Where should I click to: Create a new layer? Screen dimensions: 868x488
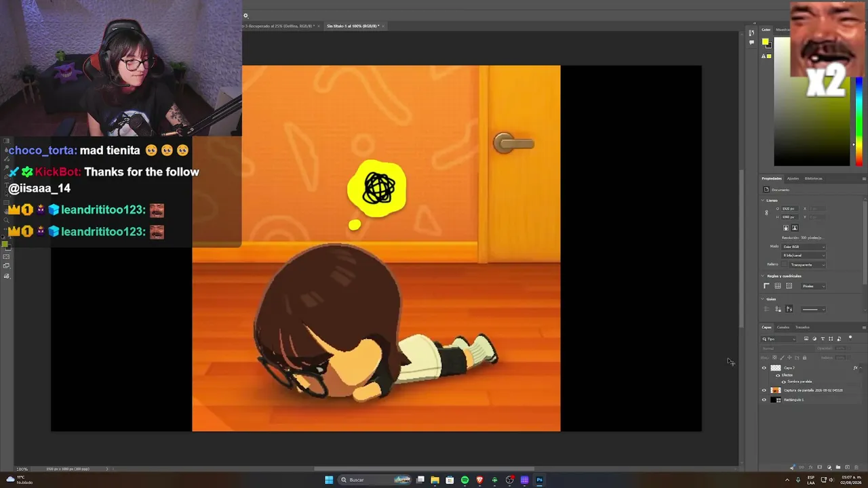coord(847,467)
